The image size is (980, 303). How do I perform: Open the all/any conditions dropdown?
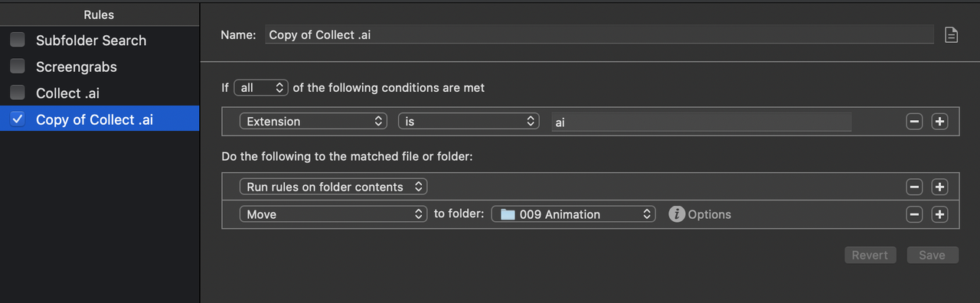[261, 88]
